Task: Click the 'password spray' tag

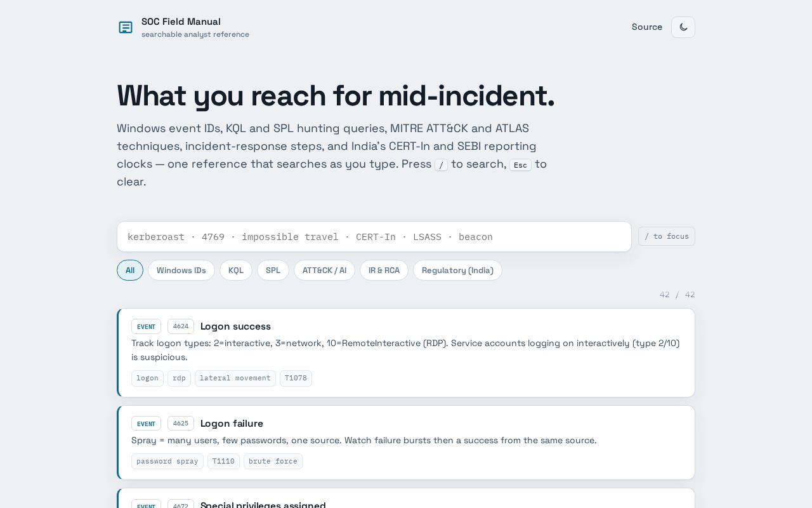Action: coord(167,462)
